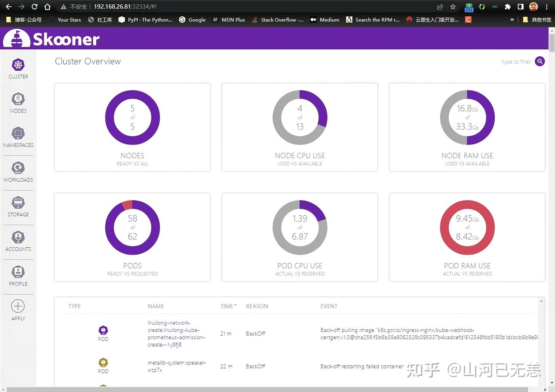555x392 pixels.
Task: Expand the bookmarks overflow chevron
Action: click(x=512, y=19)
